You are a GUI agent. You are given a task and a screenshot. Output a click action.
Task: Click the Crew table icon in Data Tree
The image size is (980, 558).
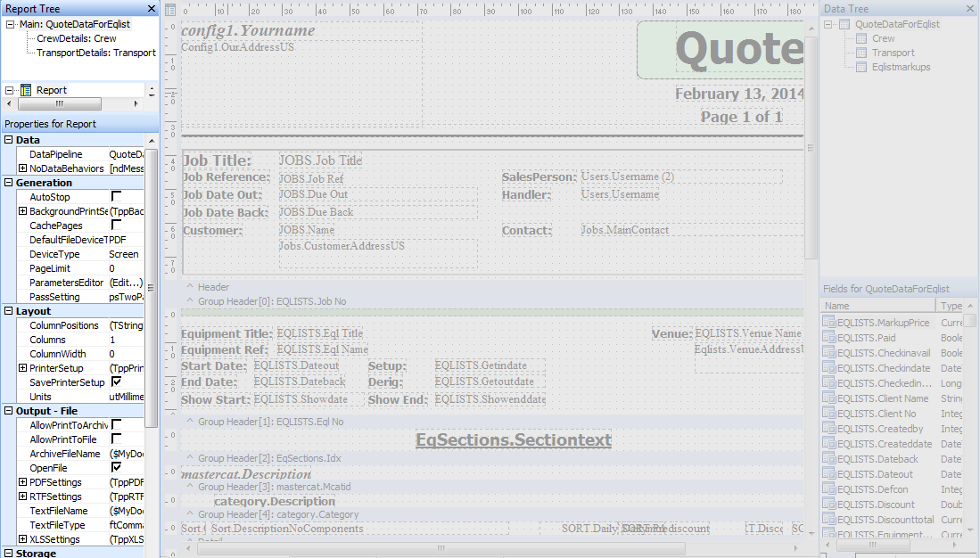pyautogui.click(x=861, y=39)
